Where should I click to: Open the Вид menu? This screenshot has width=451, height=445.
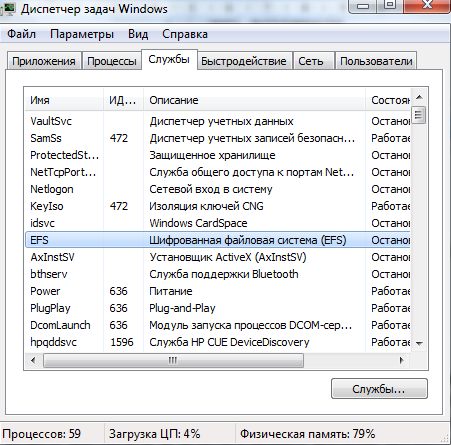[138, 34]
